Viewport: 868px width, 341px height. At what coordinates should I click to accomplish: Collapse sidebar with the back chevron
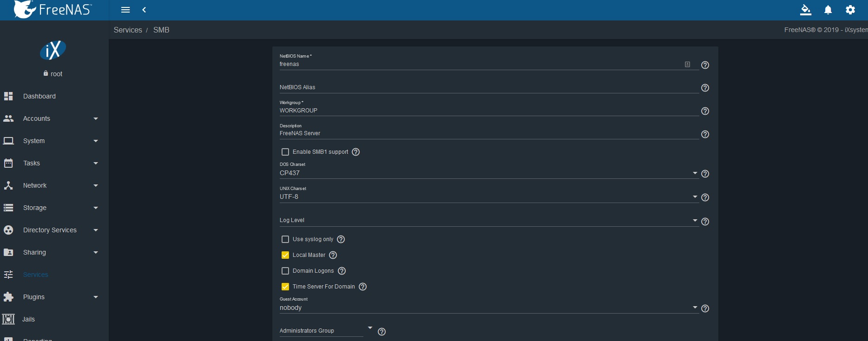coord(144,10)
